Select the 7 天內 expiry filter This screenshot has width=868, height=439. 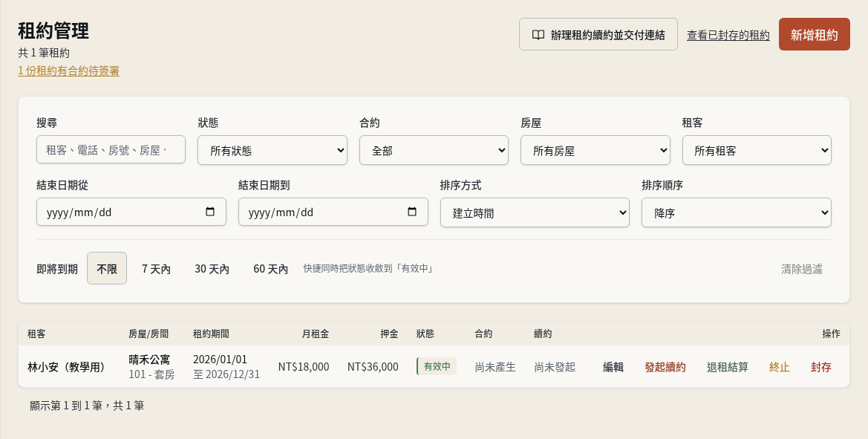(156, 268)
